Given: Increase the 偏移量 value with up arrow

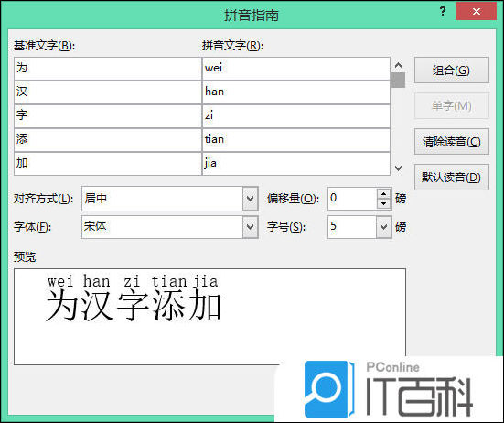Looking at the screenshot, I should 383,194.
